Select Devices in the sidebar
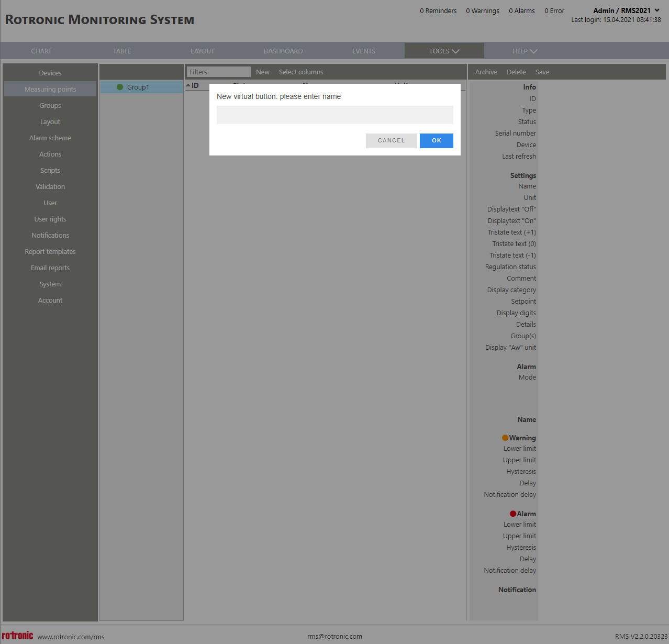669x644 pixels. [50, 73]
